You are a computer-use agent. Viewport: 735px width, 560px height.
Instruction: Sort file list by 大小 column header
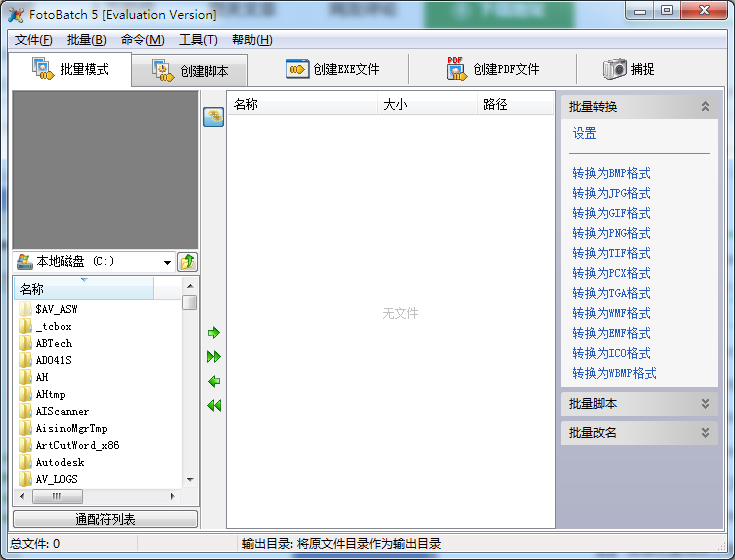(427, 104)
